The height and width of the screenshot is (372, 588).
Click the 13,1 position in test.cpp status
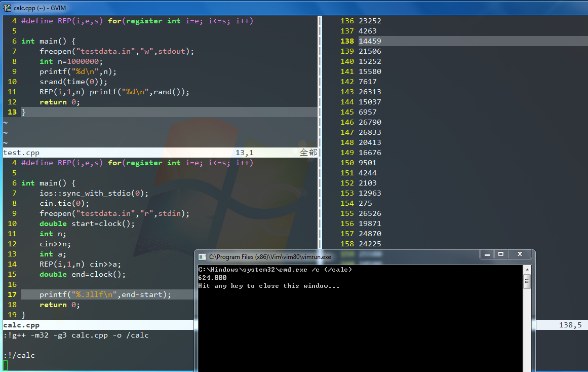[x=245, y=153]
